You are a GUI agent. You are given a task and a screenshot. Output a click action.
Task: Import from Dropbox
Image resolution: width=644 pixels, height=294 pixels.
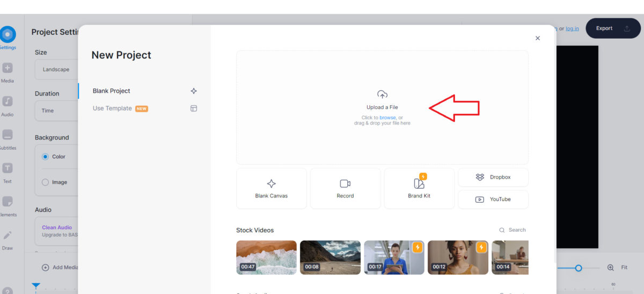click(493, 177)
